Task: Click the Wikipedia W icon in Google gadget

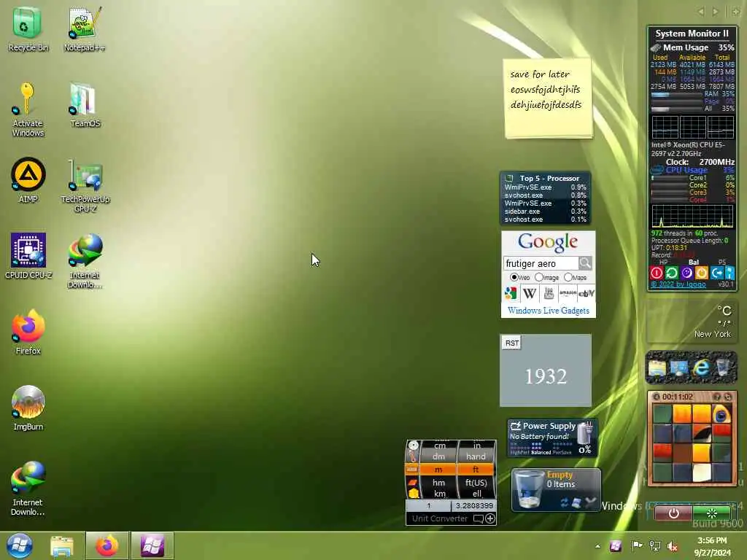Action: (530, 293)
